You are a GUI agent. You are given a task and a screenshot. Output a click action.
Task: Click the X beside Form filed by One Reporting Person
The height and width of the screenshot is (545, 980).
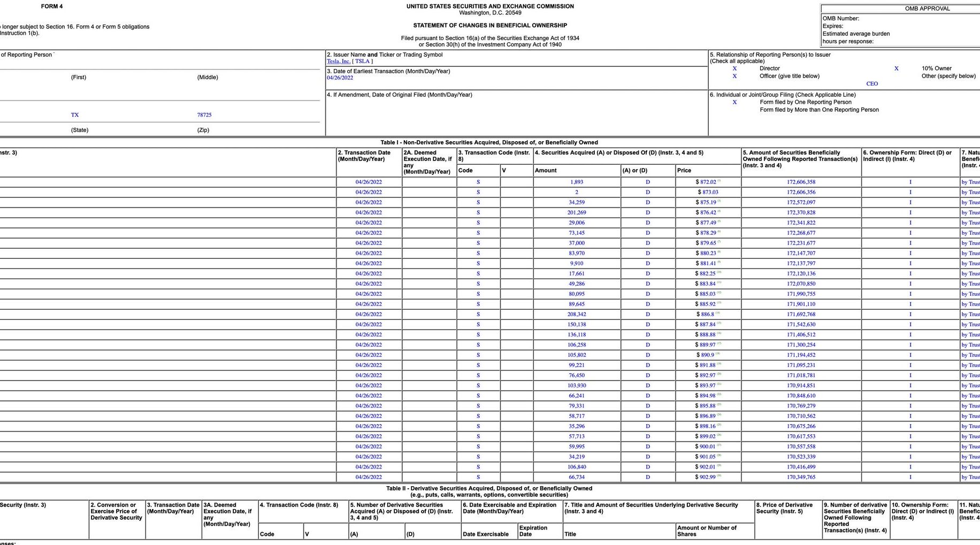coord(734,102)
